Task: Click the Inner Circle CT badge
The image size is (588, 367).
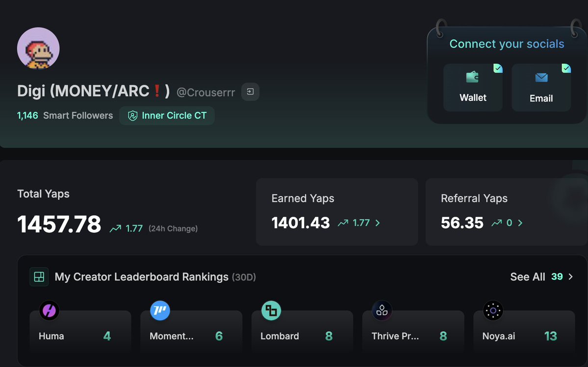Action: point(167,116)
